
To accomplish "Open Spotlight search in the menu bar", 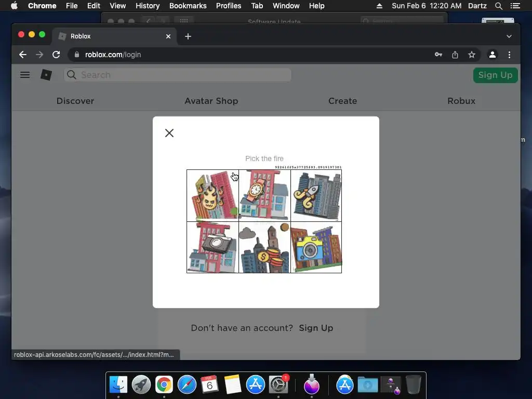I will (498, 6).
